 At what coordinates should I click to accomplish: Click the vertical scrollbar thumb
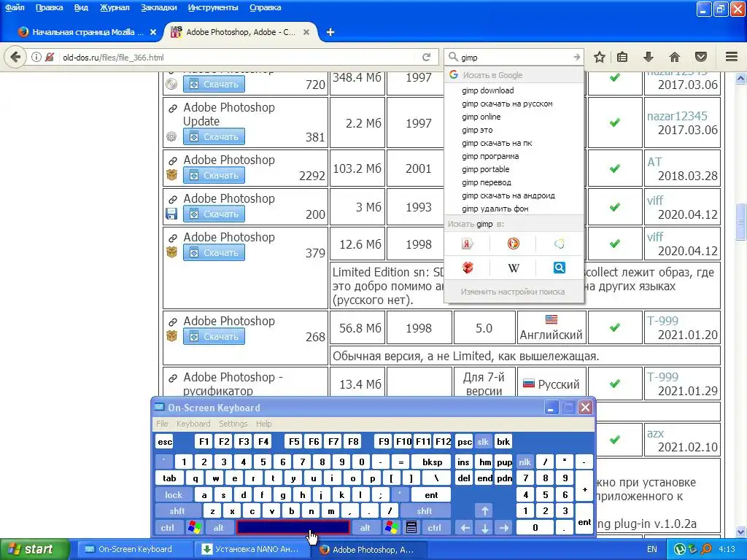[x=741, y=222]
